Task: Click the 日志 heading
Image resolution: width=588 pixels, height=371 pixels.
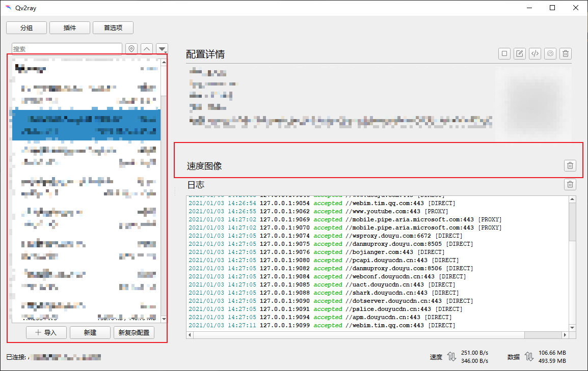Action: tap(196, 185)
